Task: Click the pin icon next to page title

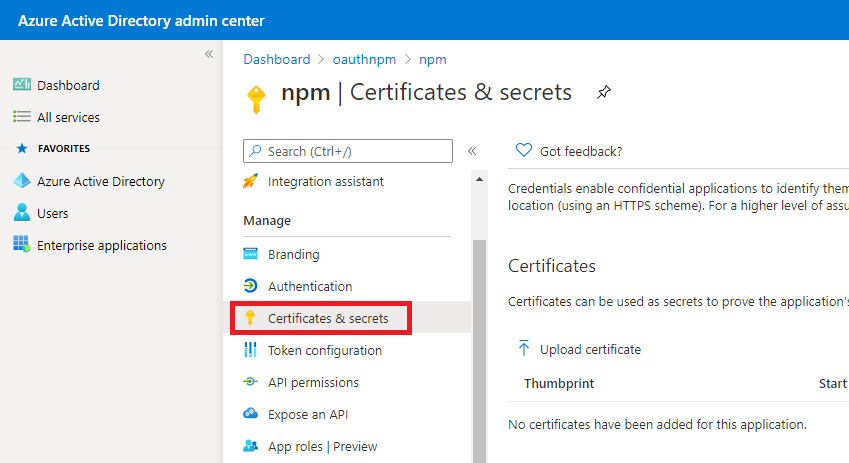Action: (x=603, y=93)
